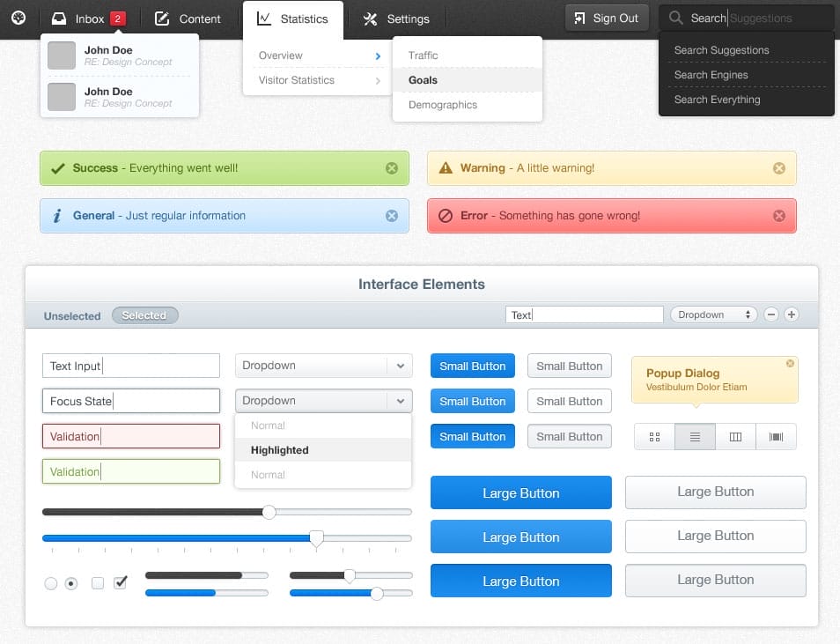The height and width of the screenshot is (644, 840).
Task: Open the first Dropdown control
Action: pyautogui.click(x=323, y=365)
